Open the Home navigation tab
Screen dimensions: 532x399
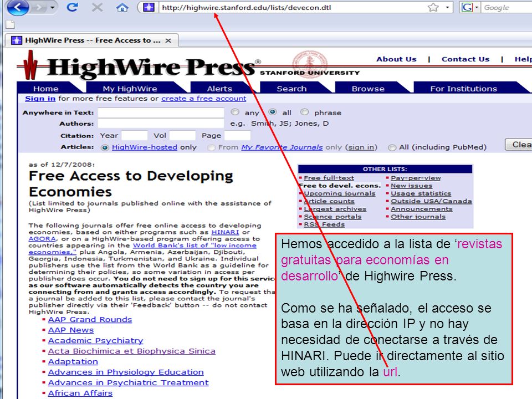(46, 89)
